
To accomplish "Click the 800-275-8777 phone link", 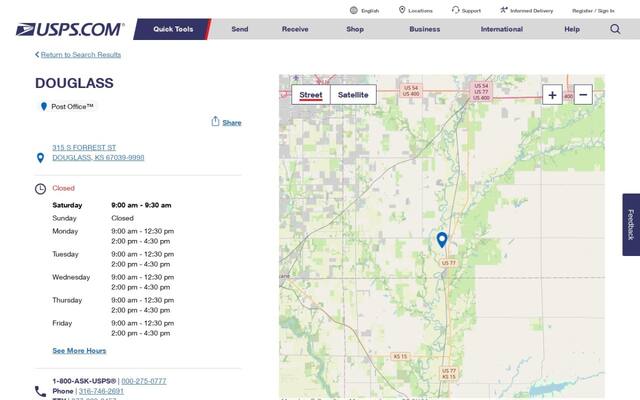I will click(144, 381).
